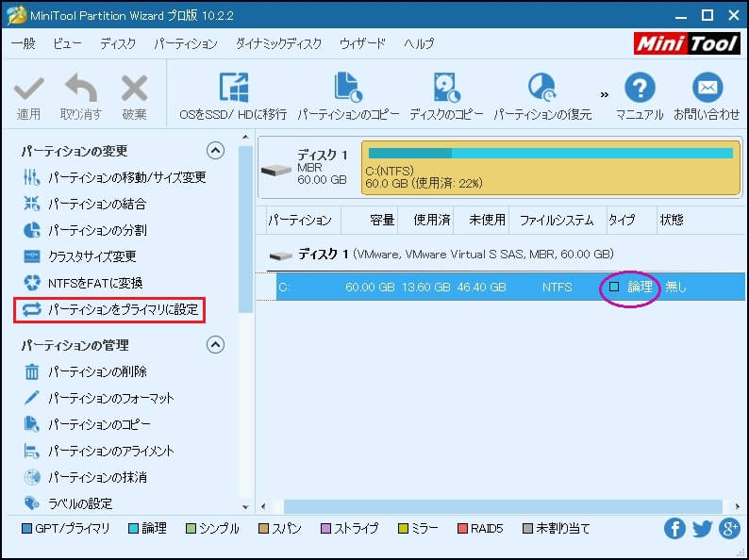Open the ウィザード menu
The width and height of the screenshot is (749, 560).
coord(362,43)
